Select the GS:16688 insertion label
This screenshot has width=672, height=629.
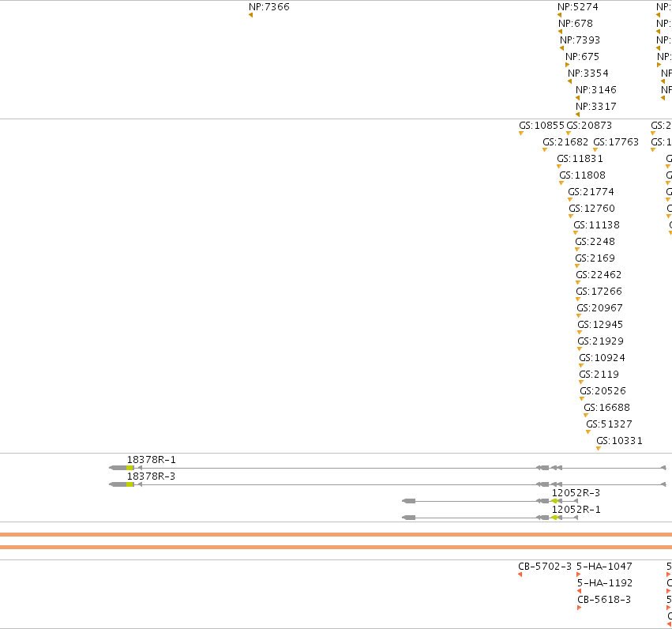607,408
